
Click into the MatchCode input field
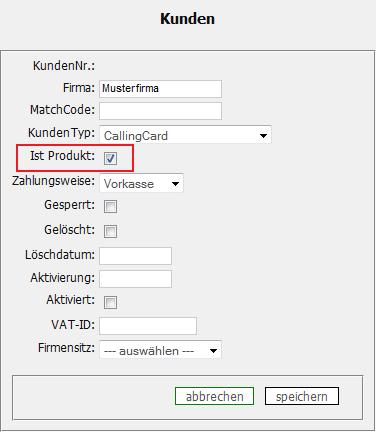[x=160, y=111]
